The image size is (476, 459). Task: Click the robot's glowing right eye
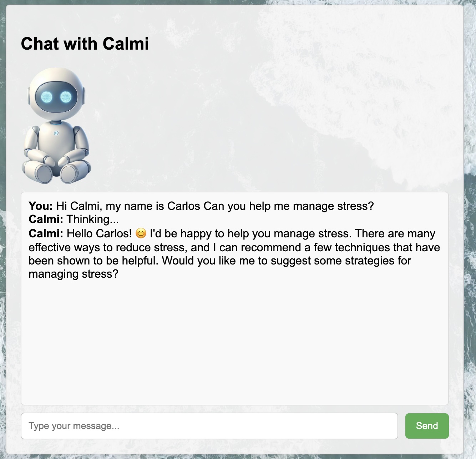point(66,97)
